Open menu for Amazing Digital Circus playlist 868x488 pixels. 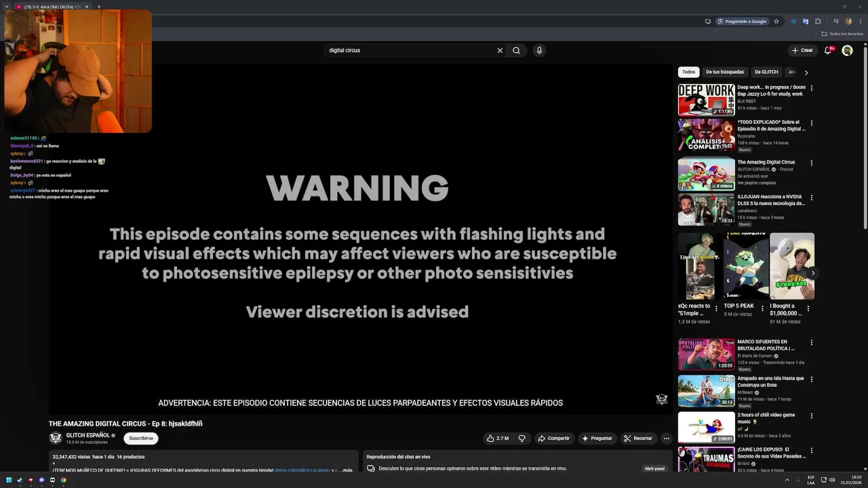[x=812, y=163]
